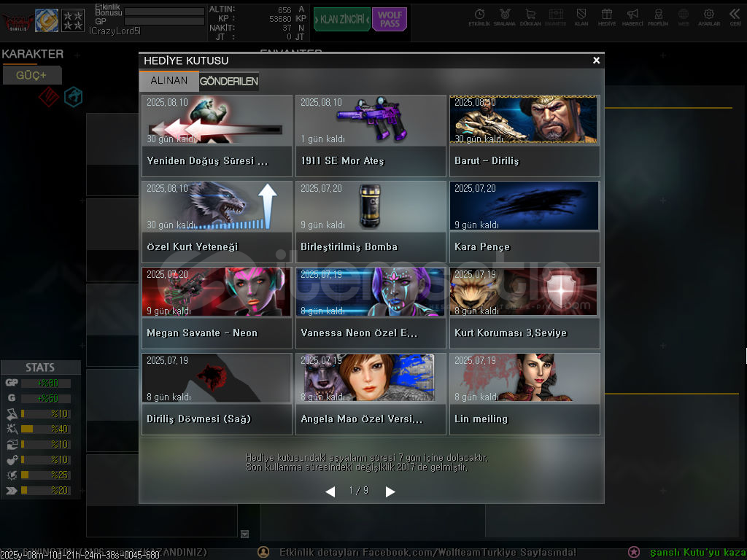747x560 pixels.
Task: Open the Envanter chest icon
Action: point(555,17)
